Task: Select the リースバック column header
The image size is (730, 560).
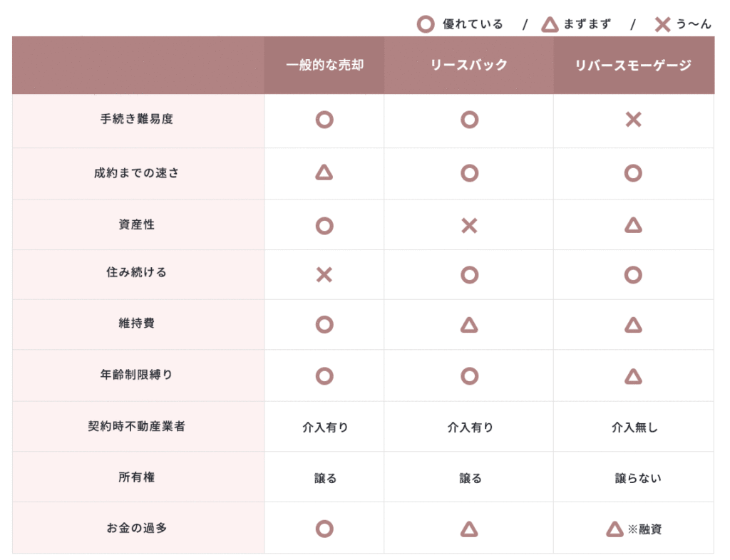Action: [x=469, y=66]
